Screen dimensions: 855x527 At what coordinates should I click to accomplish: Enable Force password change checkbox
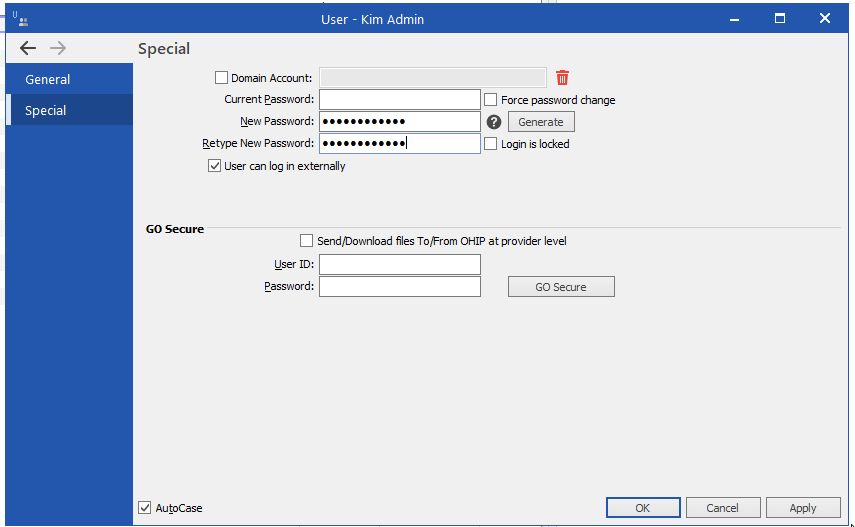(491, 100)
